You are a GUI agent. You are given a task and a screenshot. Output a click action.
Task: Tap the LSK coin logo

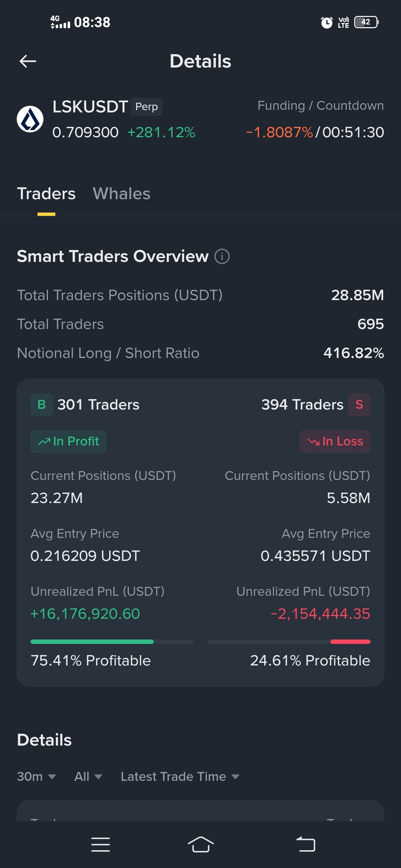point(30,119)
